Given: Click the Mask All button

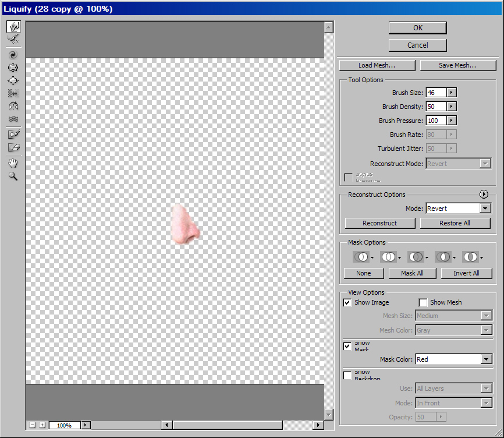Looking at the screenshot, I should pyautogui.click(x=413, y=273).
